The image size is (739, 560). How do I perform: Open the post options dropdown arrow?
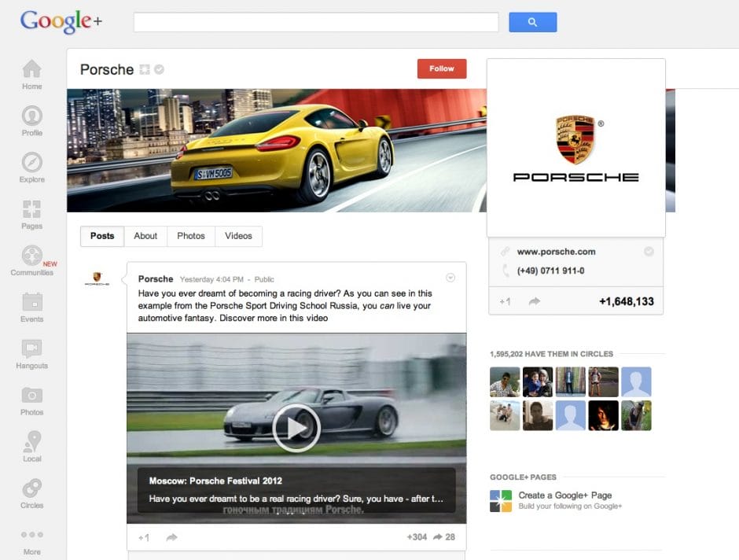[450, 277]
